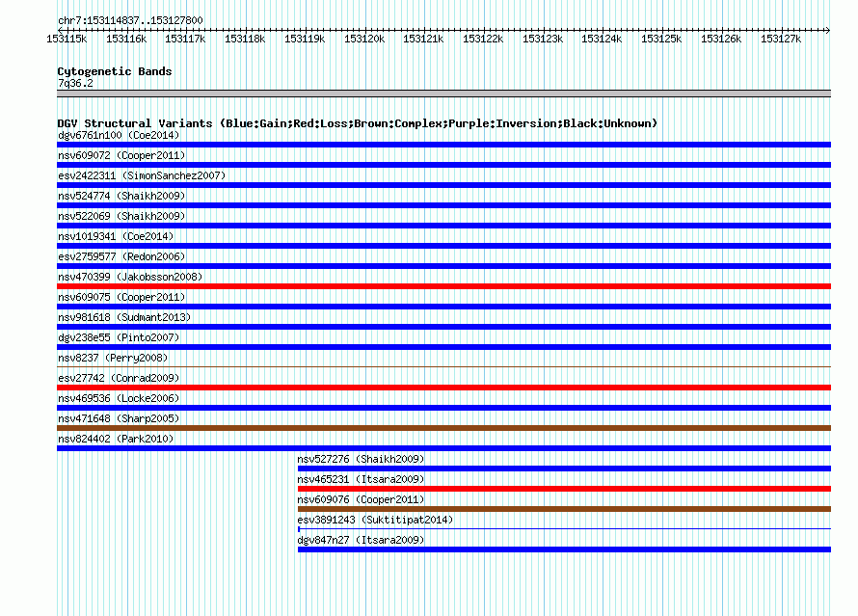Click nsv465231 (Itsara2009) label
This screenshot has height=616, width=858.
click(361, 479)
